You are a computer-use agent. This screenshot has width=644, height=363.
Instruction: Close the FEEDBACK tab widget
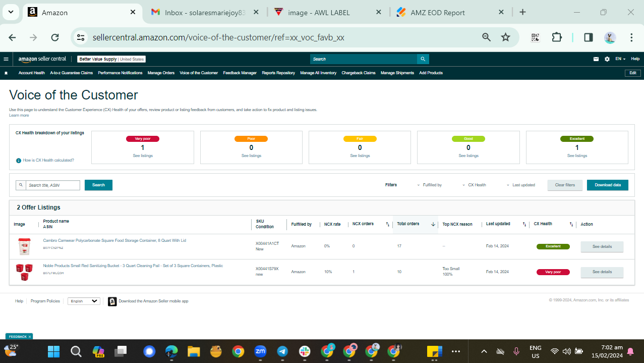[x=30, y=337]
